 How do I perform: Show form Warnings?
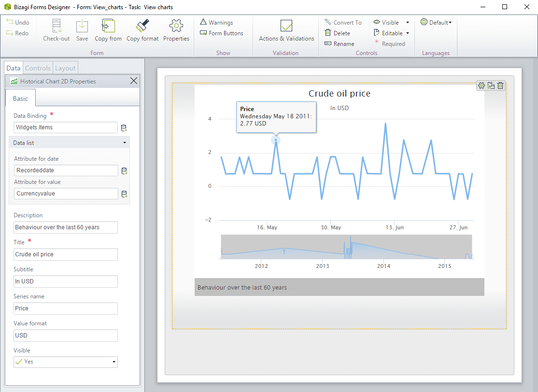216,22
